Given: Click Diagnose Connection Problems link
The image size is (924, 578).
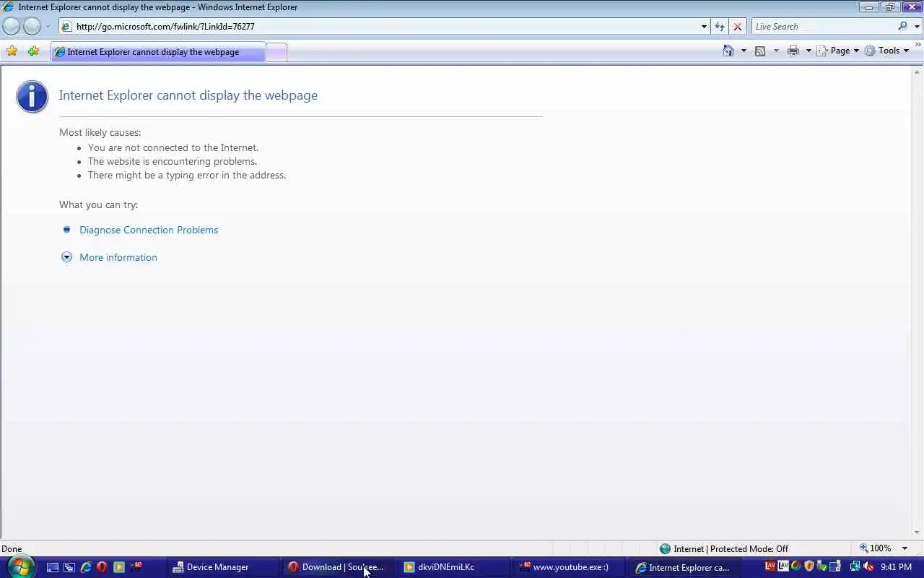Looking at the screenshot, I should click(149, 230).
